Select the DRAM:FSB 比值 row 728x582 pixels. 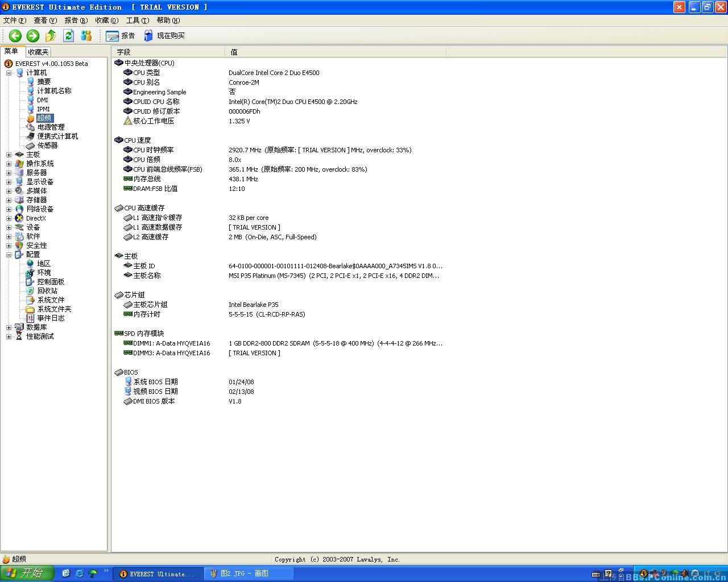click(x=279, y=189)
